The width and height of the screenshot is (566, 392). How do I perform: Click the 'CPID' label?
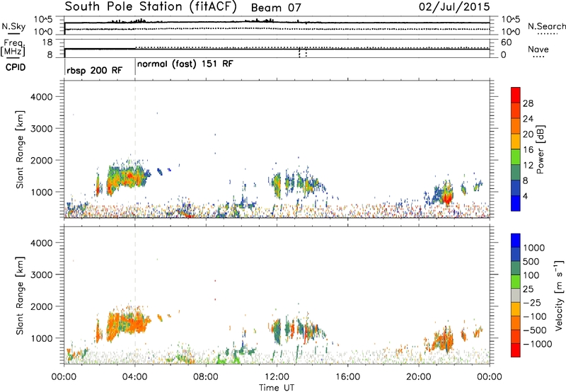click(16, 67)
